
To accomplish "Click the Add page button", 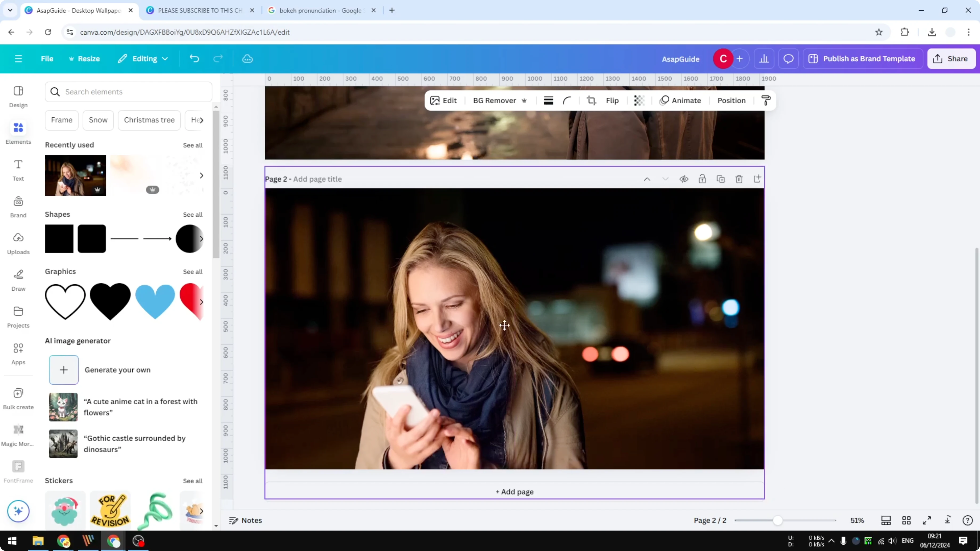I will tap(514, 491).
